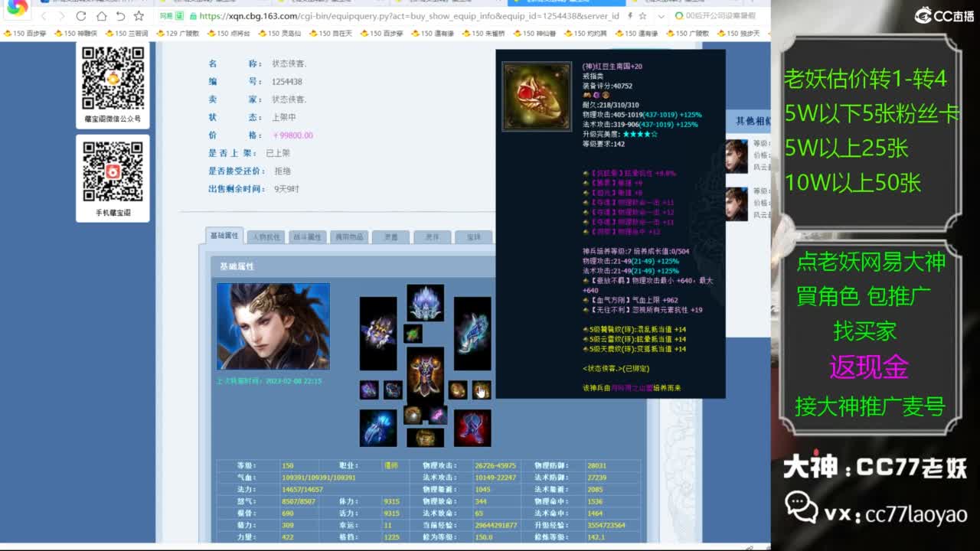The image size is (980, 551).
Task: Select the ring icon under the hand cursor
Action: 482,390
